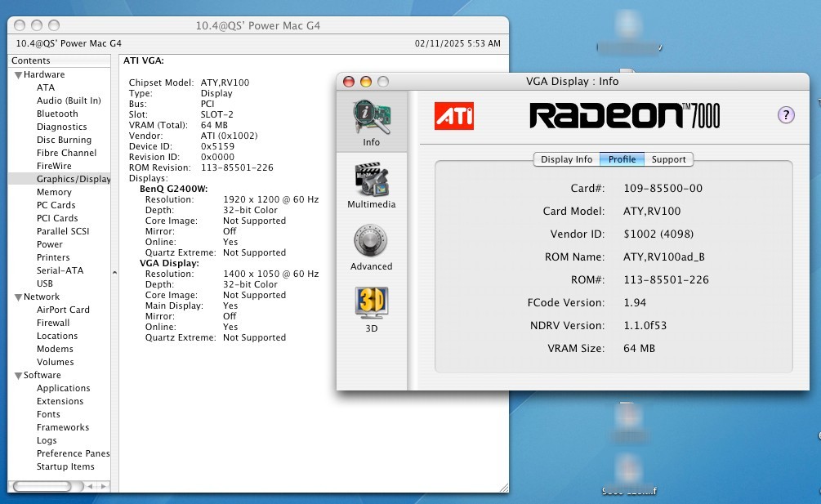This screenshot has height=504, width=821.
Task: Click the Card# value 109-85500-00
Action: (663, 189)
